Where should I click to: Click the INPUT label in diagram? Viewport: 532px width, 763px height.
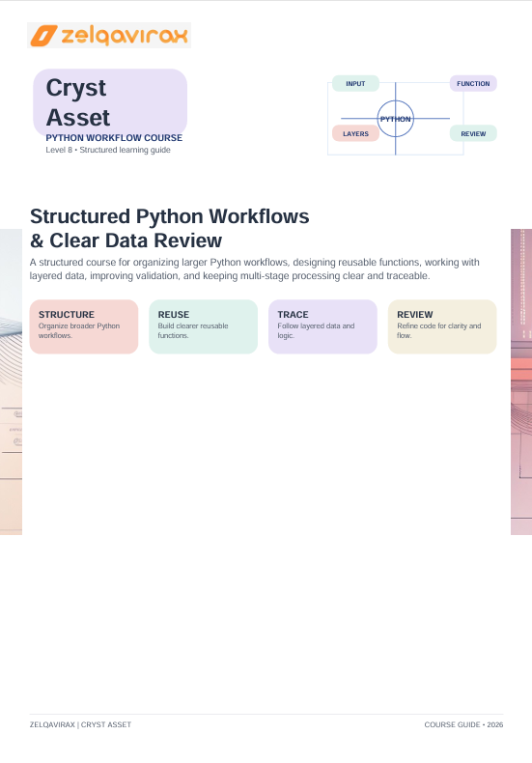pos(355,84)
